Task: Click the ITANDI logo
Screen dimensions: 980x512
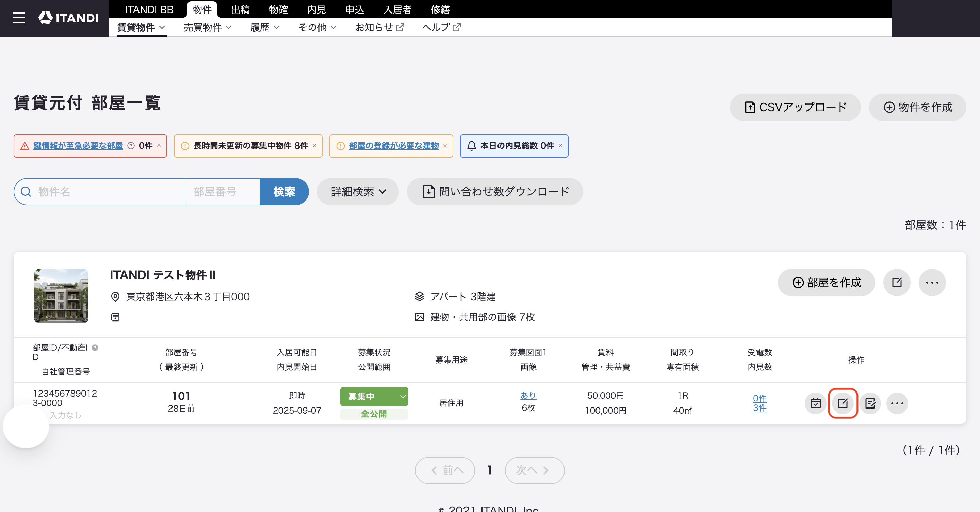Action: pyautogui.click(x=68, y=17)
